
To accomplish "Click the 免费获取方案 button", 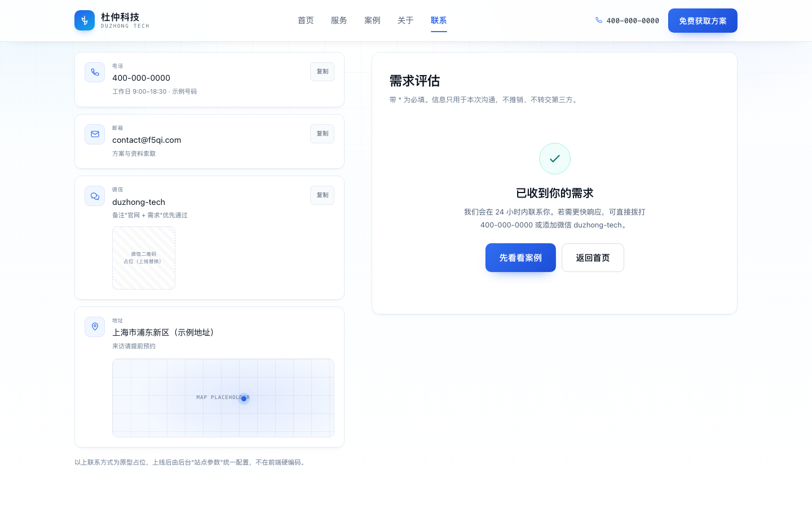I will 703,21.
